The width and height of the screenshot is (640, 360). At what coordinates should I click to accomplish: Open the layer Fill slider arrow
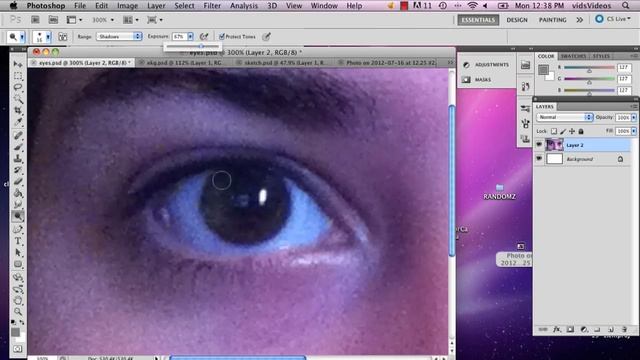pos(634,131)
